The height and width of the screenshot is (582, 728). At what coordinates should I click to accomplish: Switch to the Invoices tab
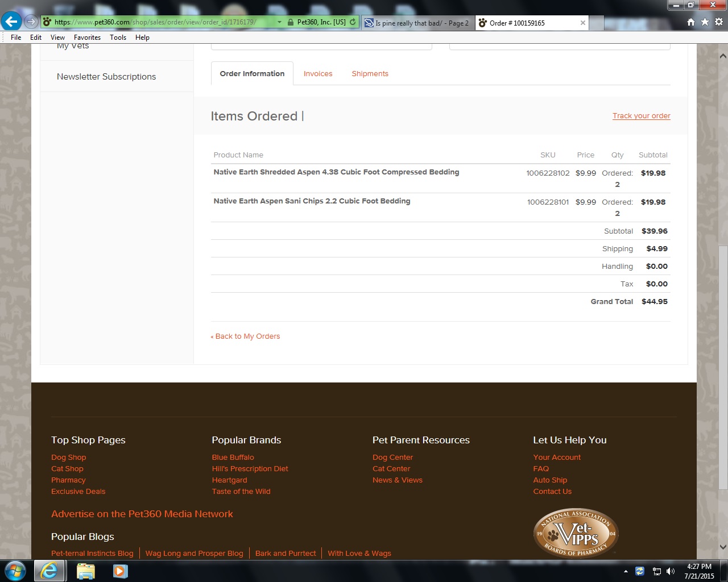pyautogui.click(x=318, y=73)
